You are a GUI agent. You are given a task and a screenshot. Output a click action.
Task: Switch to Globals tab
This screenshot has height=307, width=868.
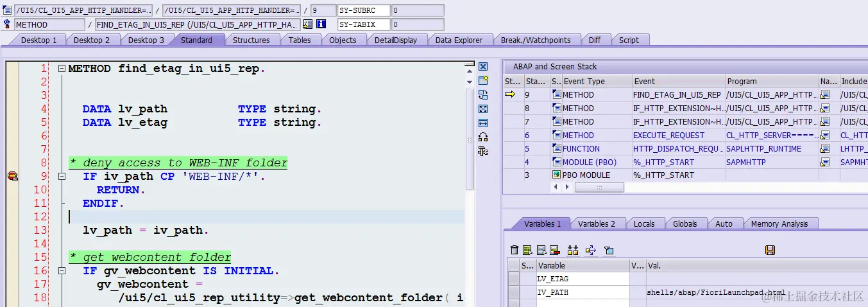(x=685, y=224)
